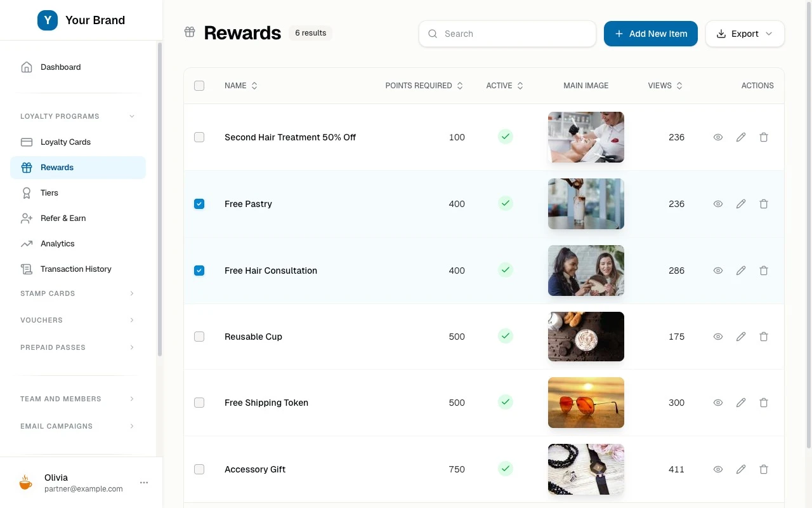The height and width of the screenshot is (508, 812).
Task: Go to Dashboard in sidebar
Action: [78, 67]
